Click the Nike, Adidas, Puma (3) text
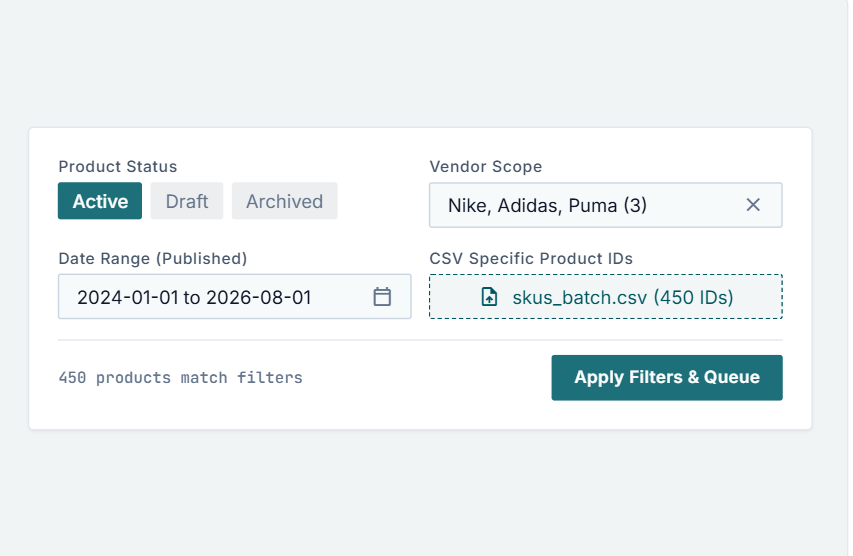Screen dimensions: 853x556 pyautogui.click(x=547, y=206)
